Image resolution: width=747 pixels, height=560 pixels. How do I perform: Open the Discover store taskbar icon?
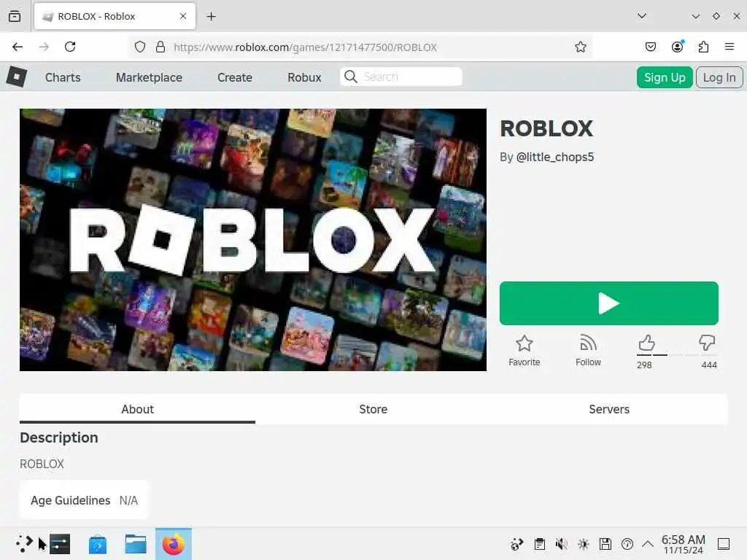tap(98, 544)
